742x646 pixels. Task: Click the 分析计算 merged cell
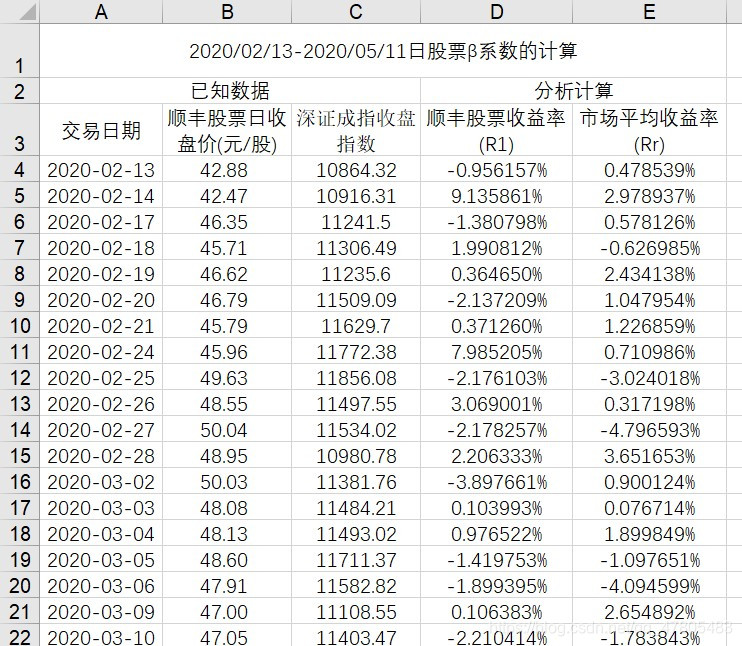[x=573, y=90]
